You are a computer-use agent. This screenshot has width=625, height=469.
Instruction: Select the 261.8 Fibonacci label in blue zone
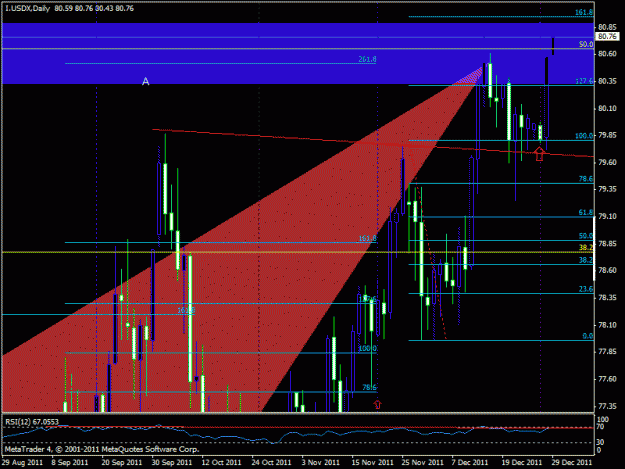coord(367,59)
